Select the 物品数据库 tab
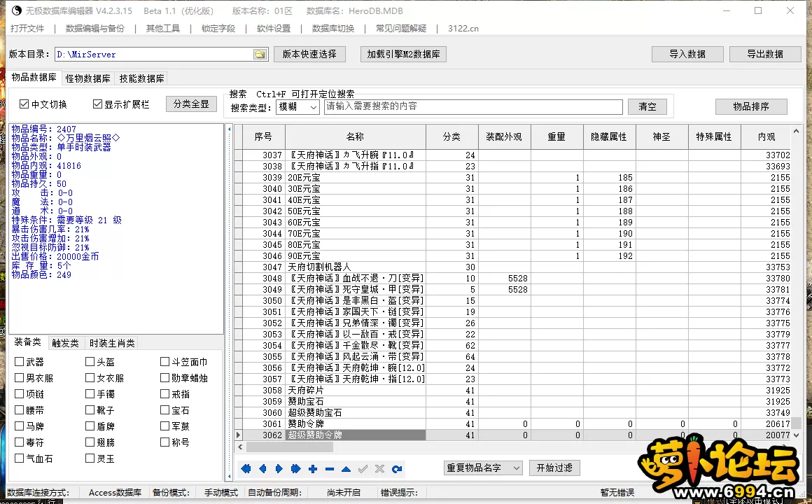 tap(34, 77)
